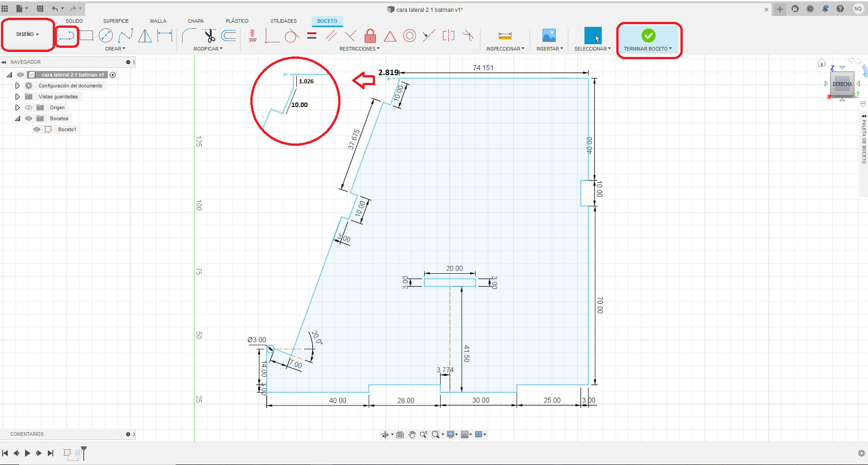This screenshot has width=868, height=465.
Task: Apply the Concentric constraint
Action: click(410, 36)
